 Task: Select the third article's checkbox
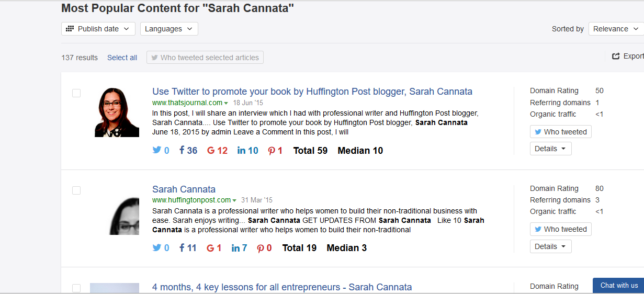point(76,288)
